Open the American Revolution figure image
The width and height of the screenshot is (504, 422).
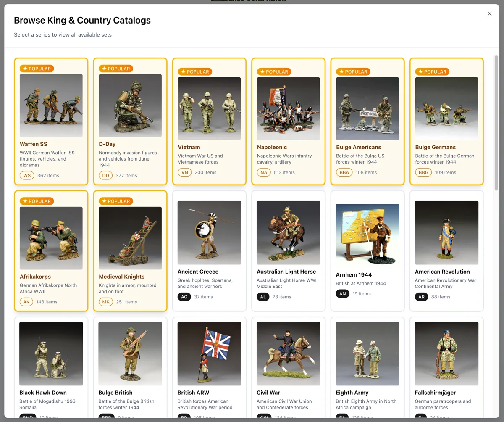[446, 232]
